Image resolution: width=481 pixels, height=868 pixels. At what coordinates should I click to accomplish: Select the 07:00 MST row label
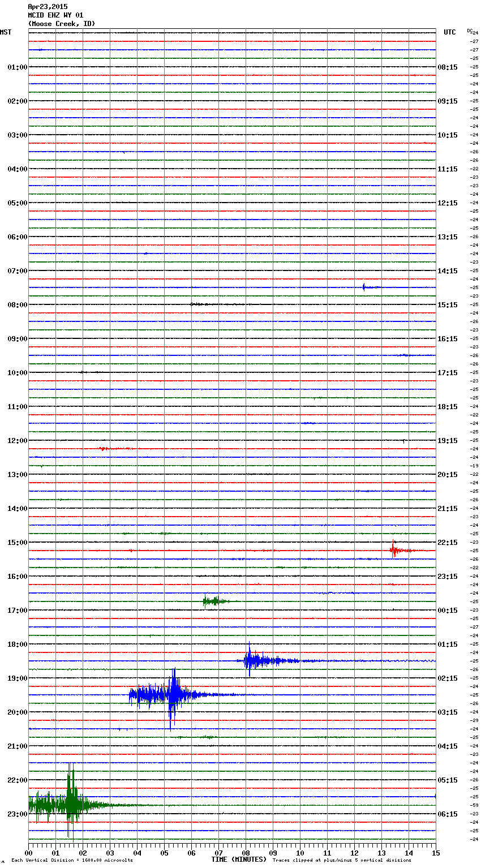(18, 271)
